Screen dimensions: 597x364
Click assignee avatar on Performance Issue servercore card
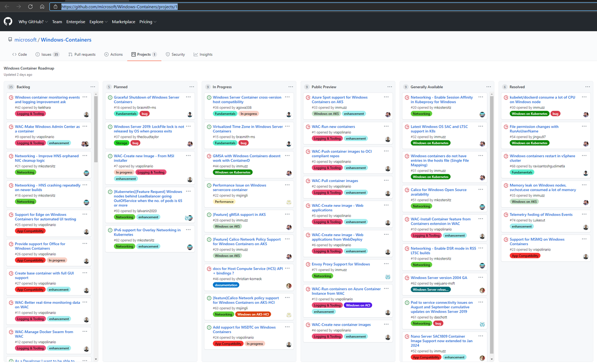(289, 202)
